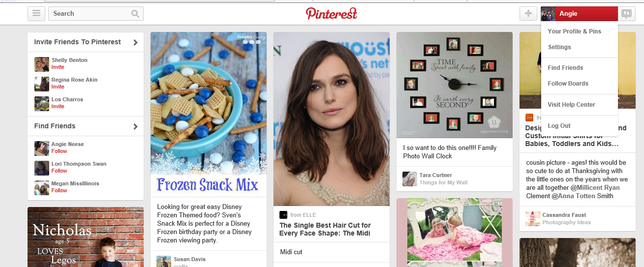Click the Pinterest logo

(x=332, y=14)
